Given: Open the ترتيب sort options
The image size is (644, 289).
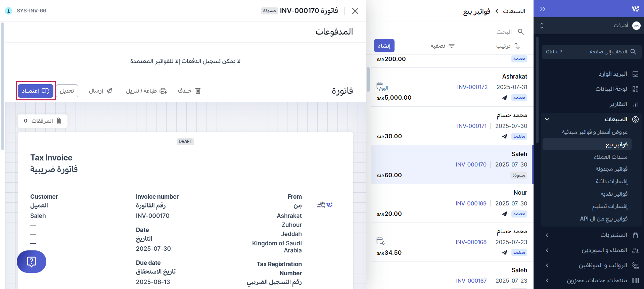Looking at the screenshot, I should [508, 46].
